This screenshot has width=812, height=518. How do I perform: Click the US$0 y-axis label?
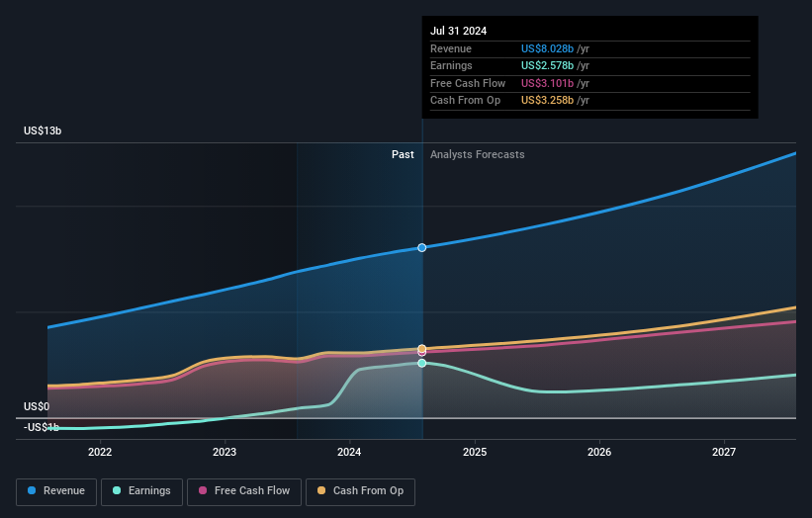pos(37,406)
